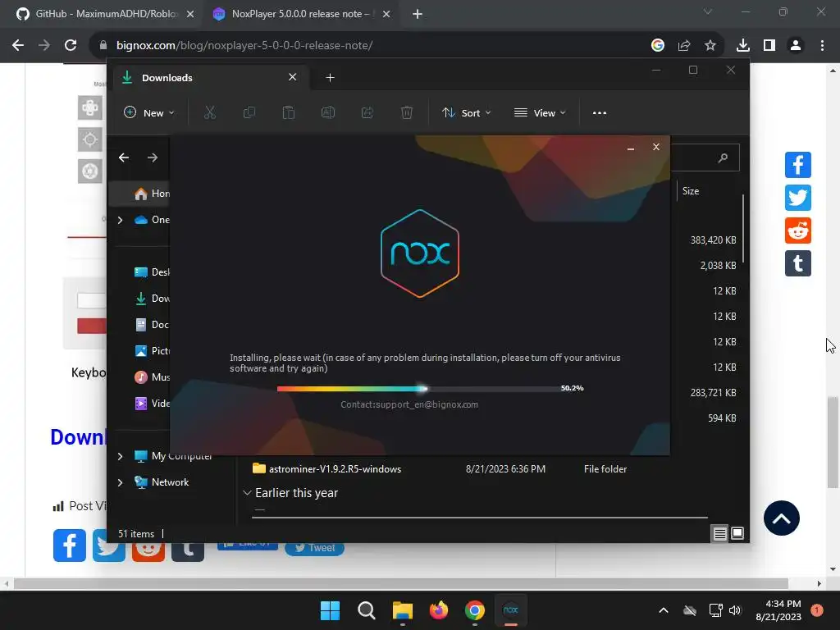Bookmark this page with the star icon

[710, 46]
